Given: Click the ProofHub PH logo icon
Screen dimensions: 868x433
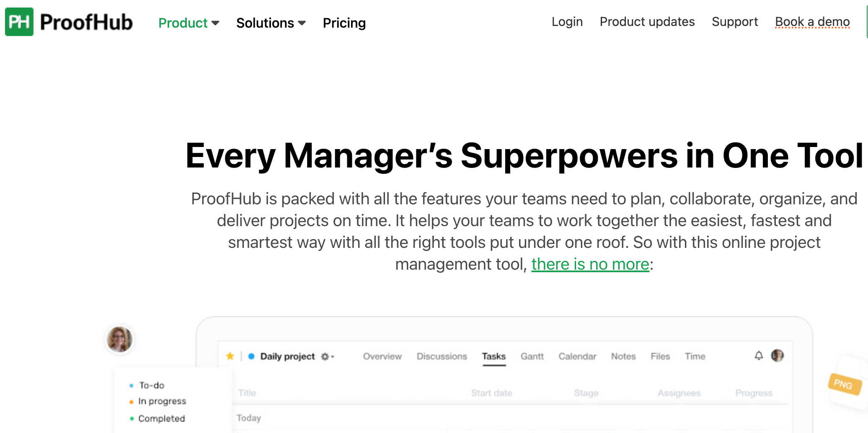Looking at the screenshot, I should point(19,22).
